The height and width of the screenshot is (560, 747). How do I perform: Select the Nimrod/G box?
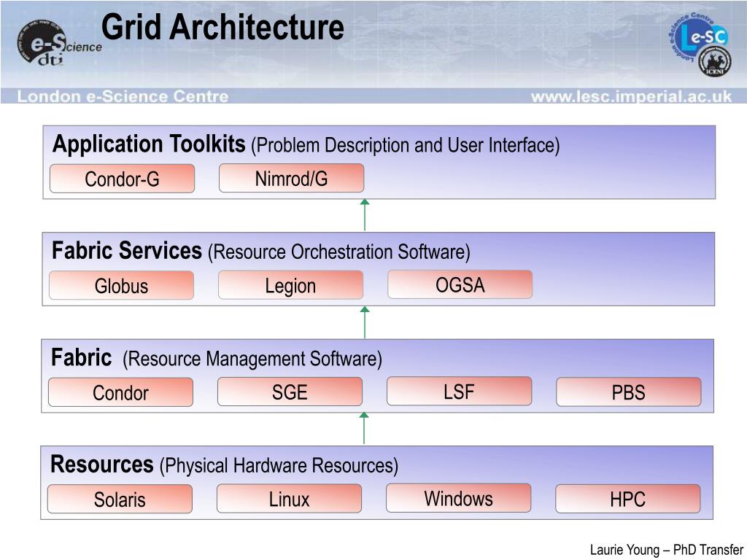tap(291, 178)
